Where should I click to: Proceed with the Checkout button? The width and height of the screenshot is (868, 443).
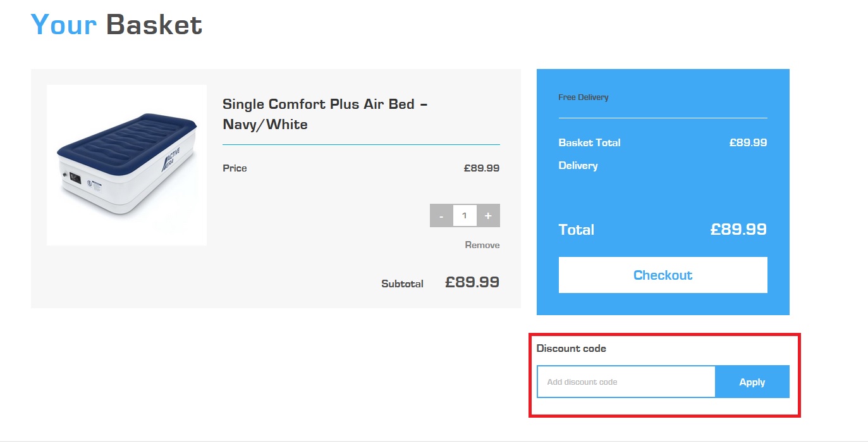(663, 275)
